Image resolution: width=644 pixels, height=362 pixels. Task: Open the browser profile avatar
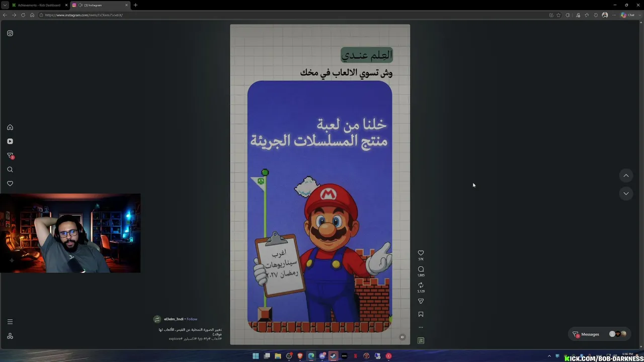[x=605, y=15]
